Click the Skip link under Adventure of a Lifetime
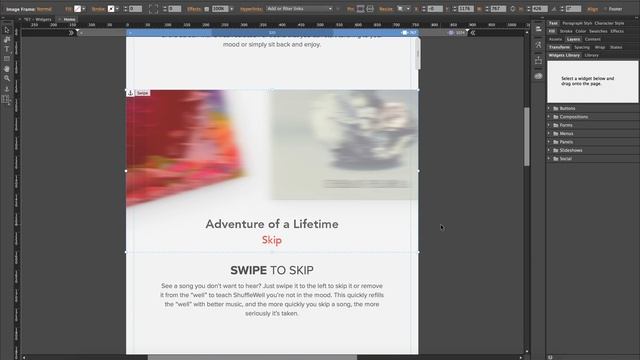 click(272, 240)
